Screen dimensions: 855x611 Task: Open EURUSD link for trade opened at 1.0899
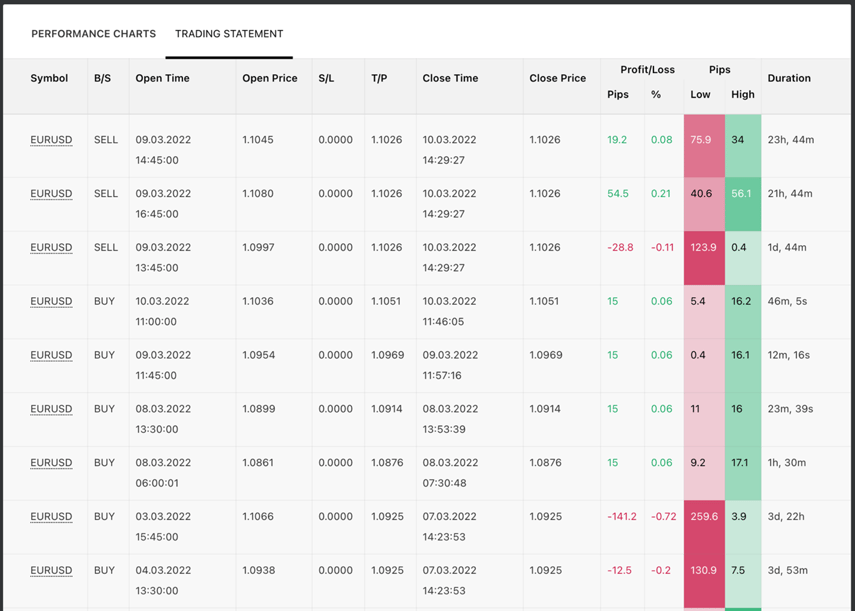click(x=51, y=410)
